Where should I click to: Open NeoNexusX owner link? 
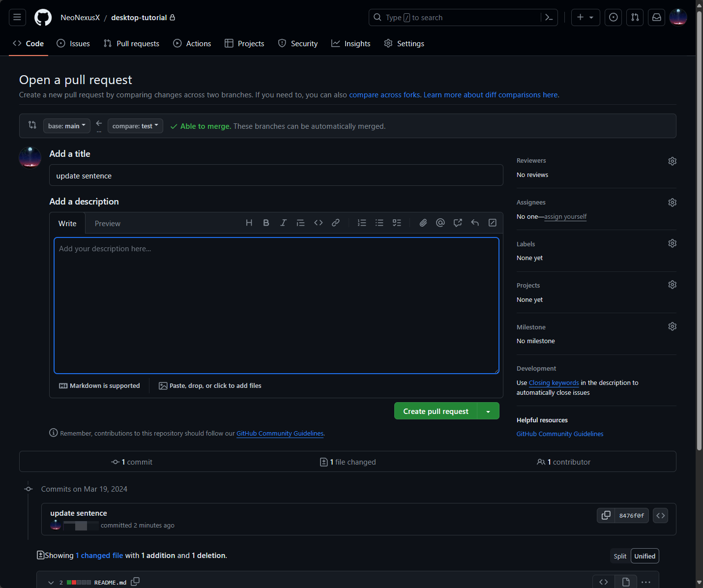coord(80,17)
